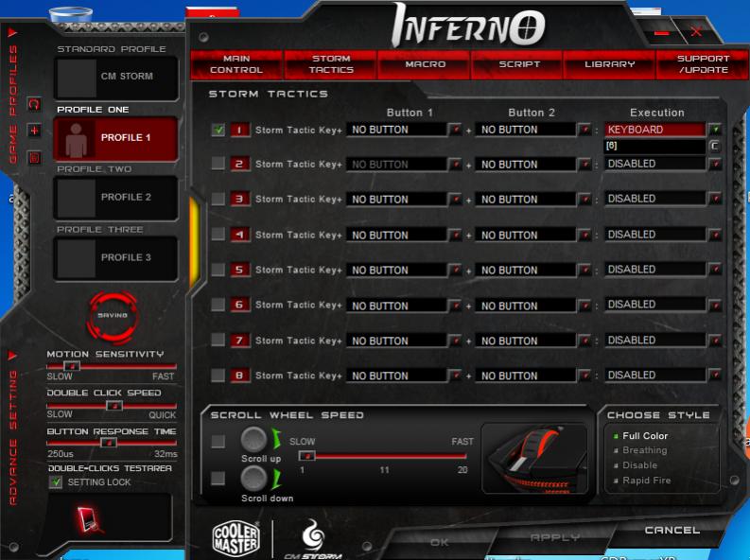Switch to the Main Control tab
Viewport: 750px width, 560px height.
236,64
